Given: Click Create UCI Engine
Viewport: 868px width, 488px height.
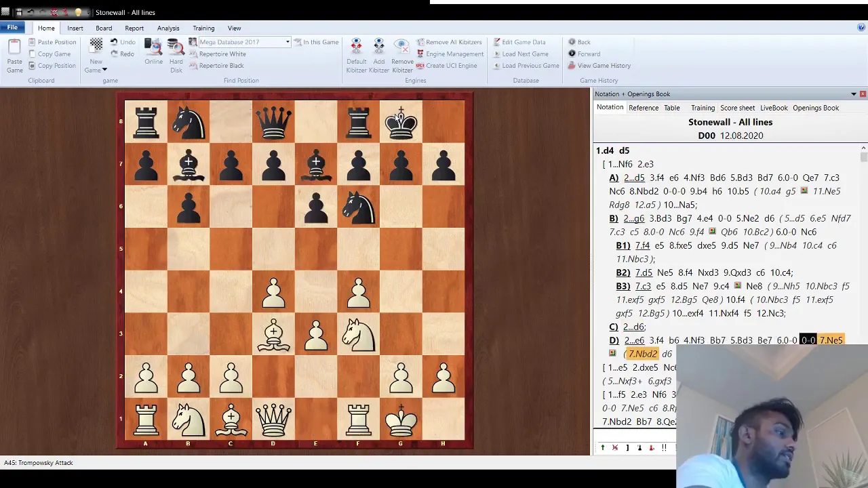Looking at the screenshot, I should [x=446, y=66].
